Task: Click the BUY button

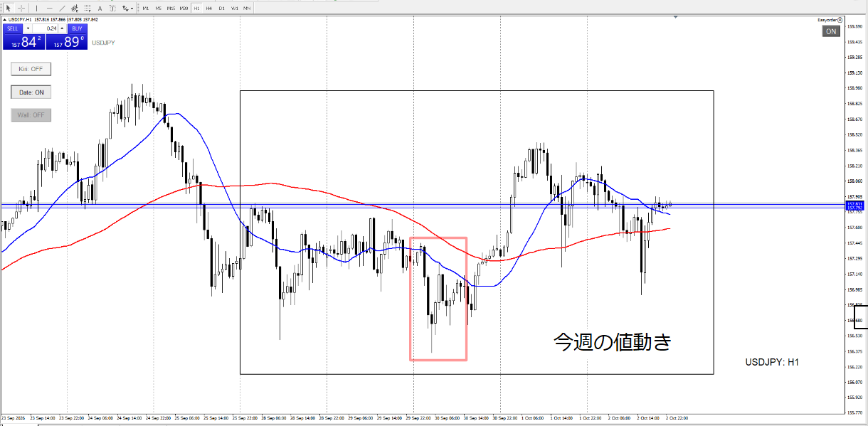Action: [x=77, y=28]
